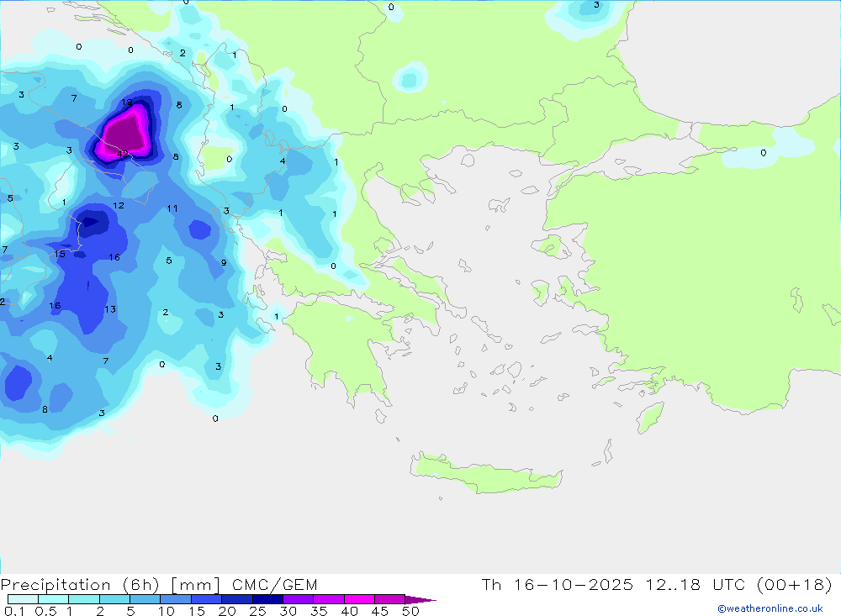Screen dimensions: 841x616
Task: Click the "25" legend scale label
Action: (257, 611)
